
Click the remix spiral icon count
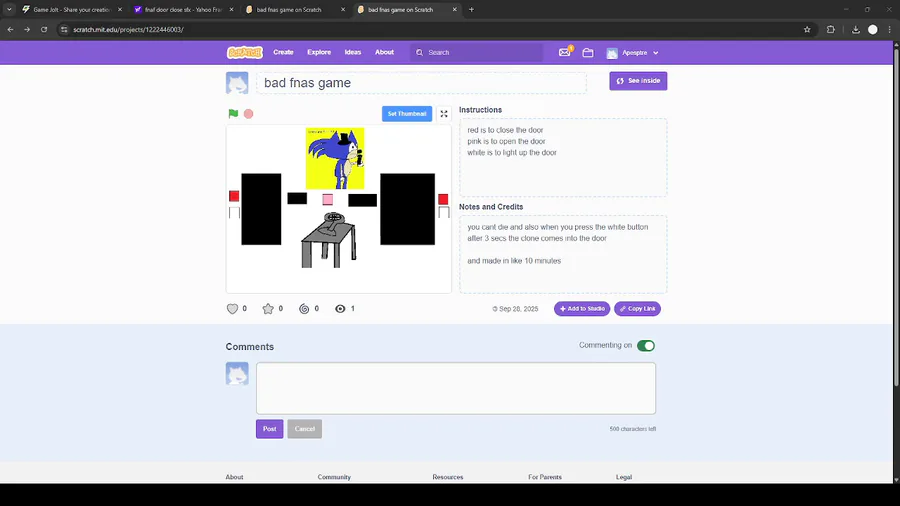pyautogui.click(x=304, y=309)
